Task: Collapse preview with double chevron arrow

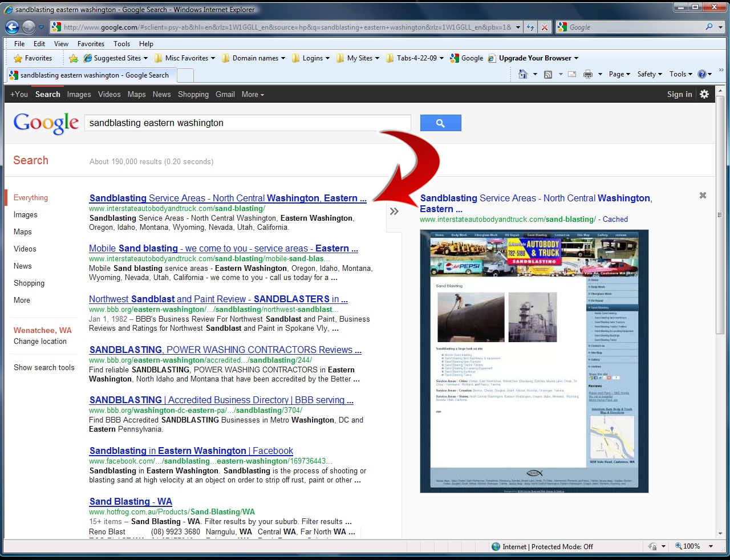Action: 394,212
